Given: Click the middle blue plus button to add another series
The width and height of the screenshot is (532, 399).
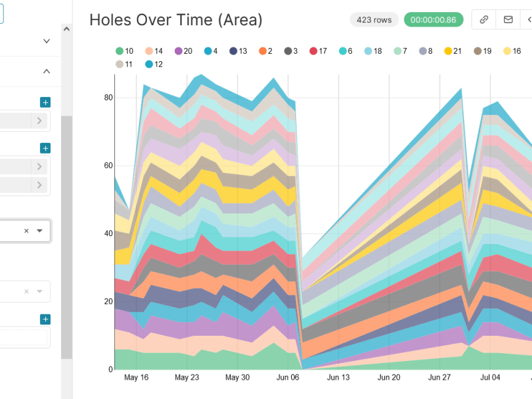Looking at the screenshot, I should point(45,147).
